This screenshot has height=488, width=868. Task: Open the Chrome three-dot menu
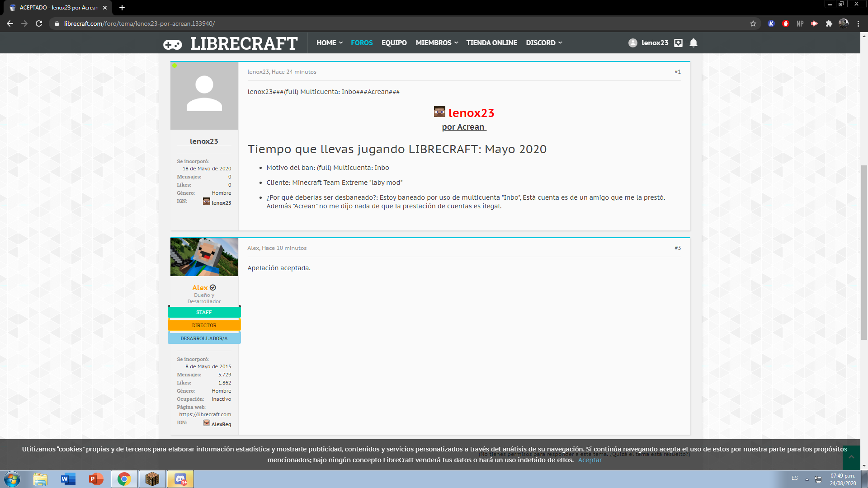[x=858, y=23]
